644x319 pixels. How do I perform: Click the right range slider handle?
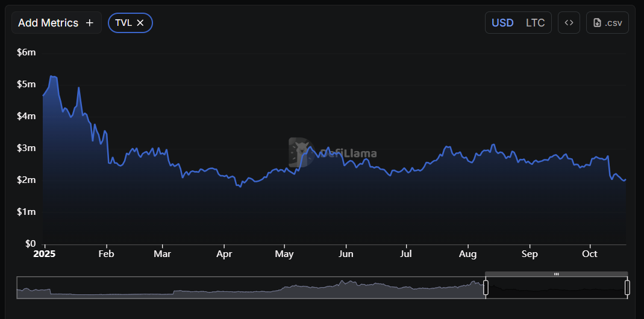(x=627, y=287)
